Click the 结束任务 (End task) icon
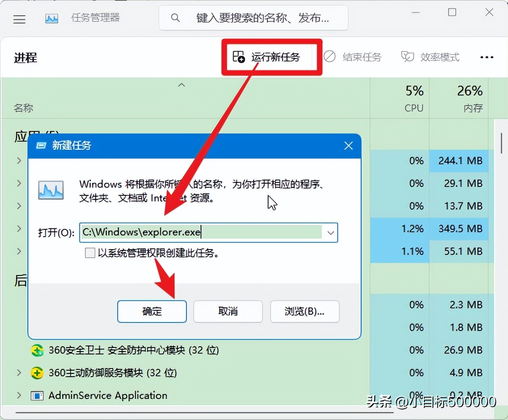Screen dimensions: 508x420 [x=329, y=57]
